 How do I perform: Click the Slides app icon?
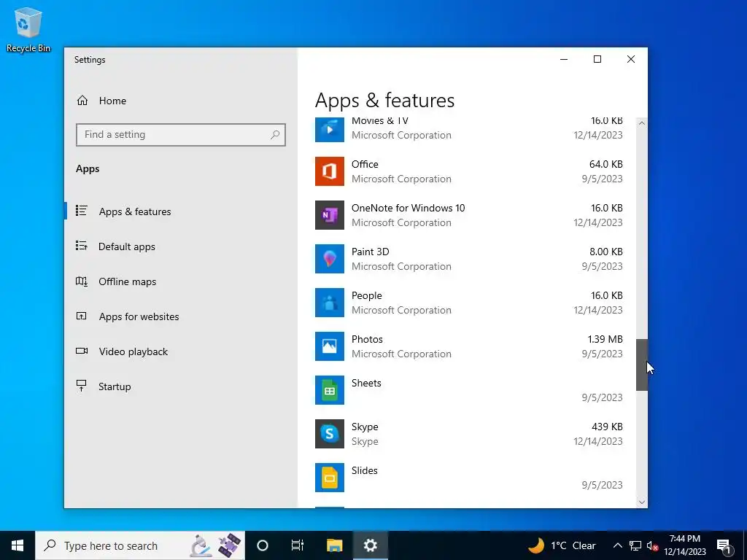[329, 478]
